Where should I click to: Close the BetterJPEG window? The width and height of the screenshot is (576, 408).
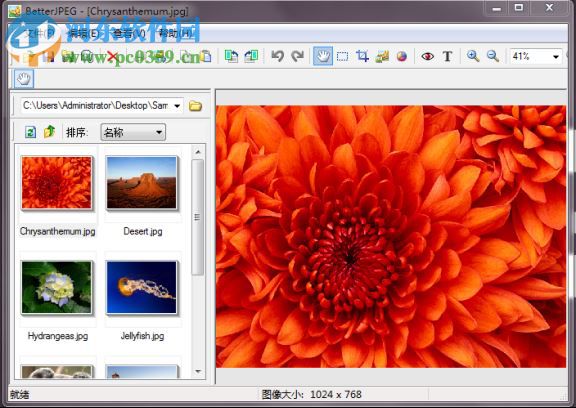point(549,8)
